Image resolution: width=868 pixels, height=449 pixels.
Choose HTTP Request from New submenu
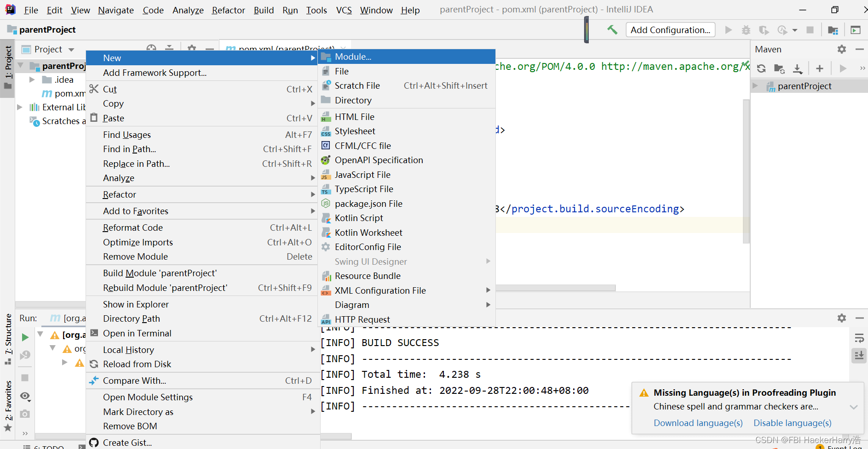tap(407, 319)
